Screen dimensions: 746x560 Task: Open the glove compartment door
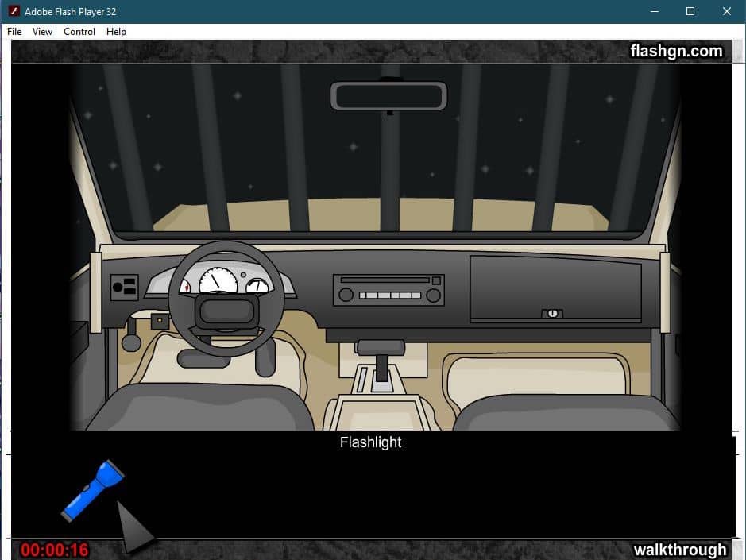pos(555,284)
